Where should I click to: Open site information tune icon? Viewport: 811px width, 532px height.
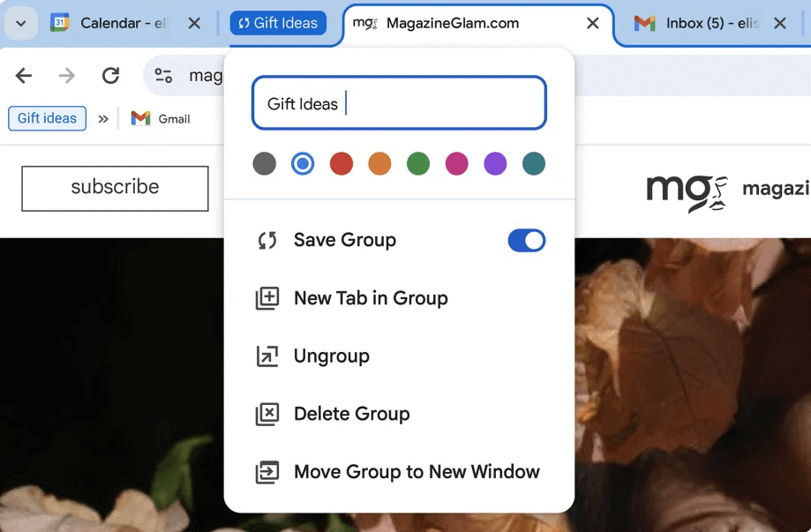163,76
